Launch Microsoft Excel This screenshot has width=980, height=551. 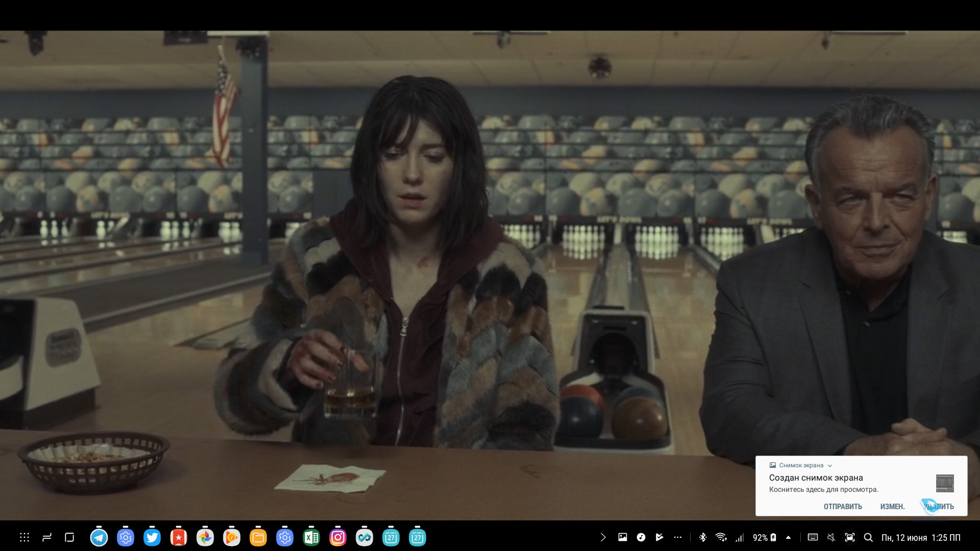click(311, 537)
